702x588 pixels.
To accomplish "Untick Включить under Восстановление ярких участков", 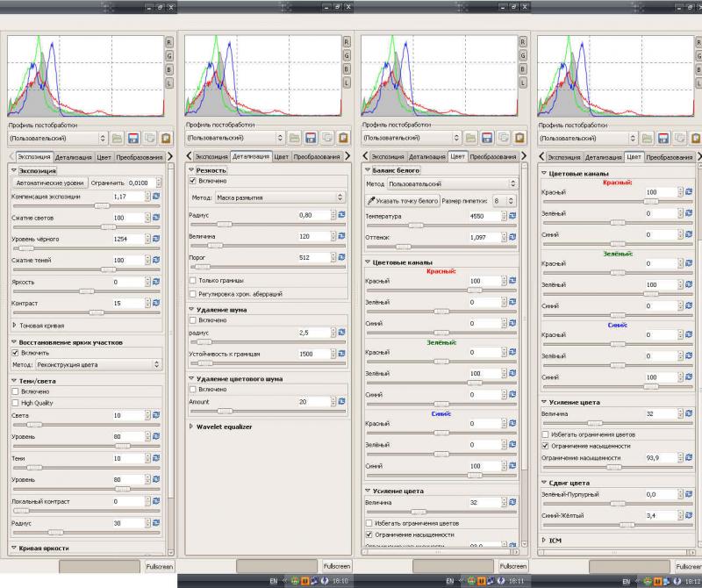I will (x=15, y=353).
